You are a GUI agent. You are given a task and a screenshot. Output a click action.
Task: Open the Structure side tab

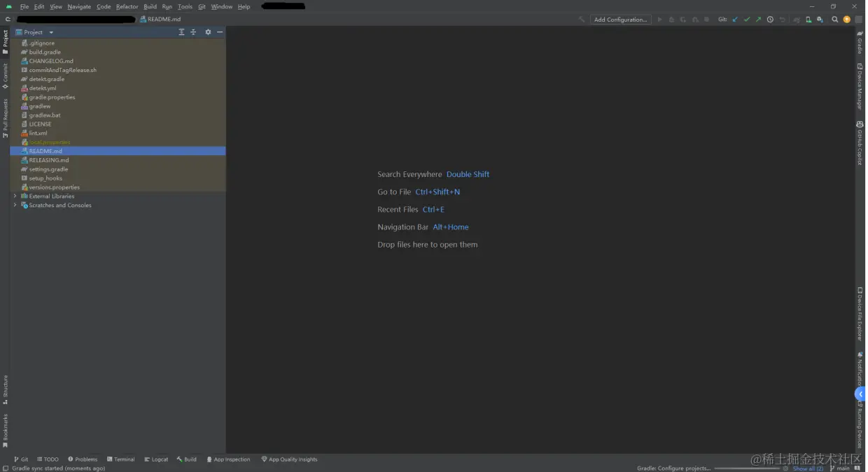click(x=5, y=390)
